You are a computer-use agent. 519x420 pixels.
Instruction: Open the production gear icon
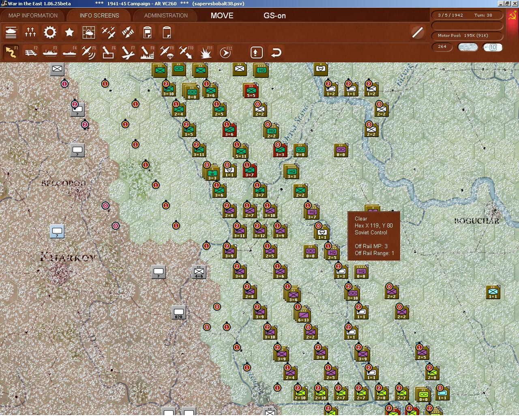(50, 32)
